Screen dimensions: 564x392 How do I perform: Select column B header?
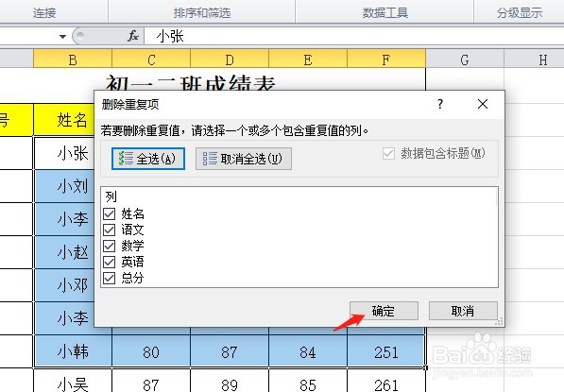[73, 59]
